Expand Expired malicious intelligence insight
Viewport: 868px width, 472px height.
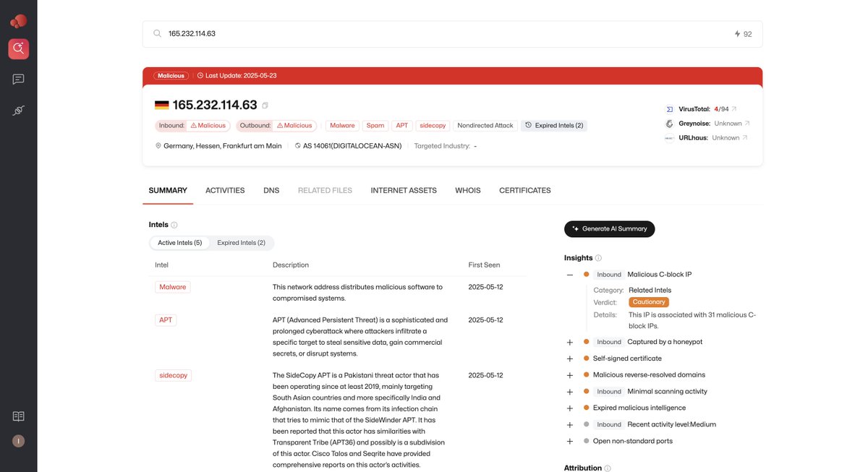[x=570, y=408]
